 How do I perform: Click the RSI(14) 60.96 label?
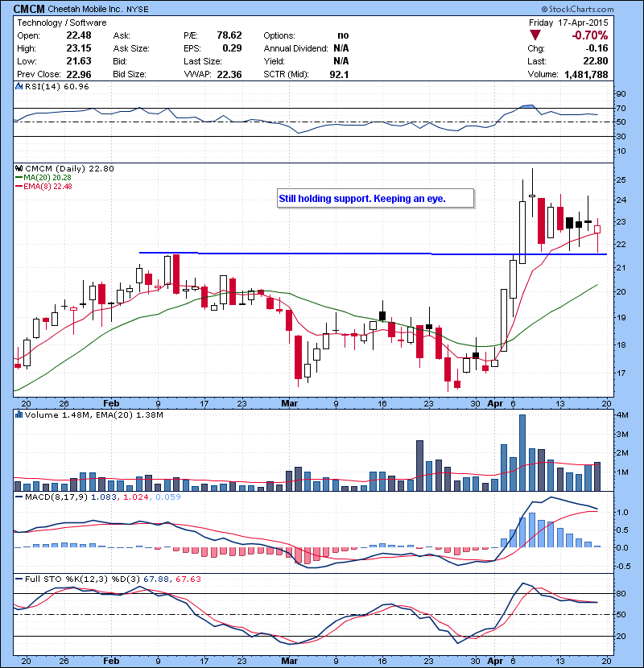pyautogui.click(x=57, y=86)
